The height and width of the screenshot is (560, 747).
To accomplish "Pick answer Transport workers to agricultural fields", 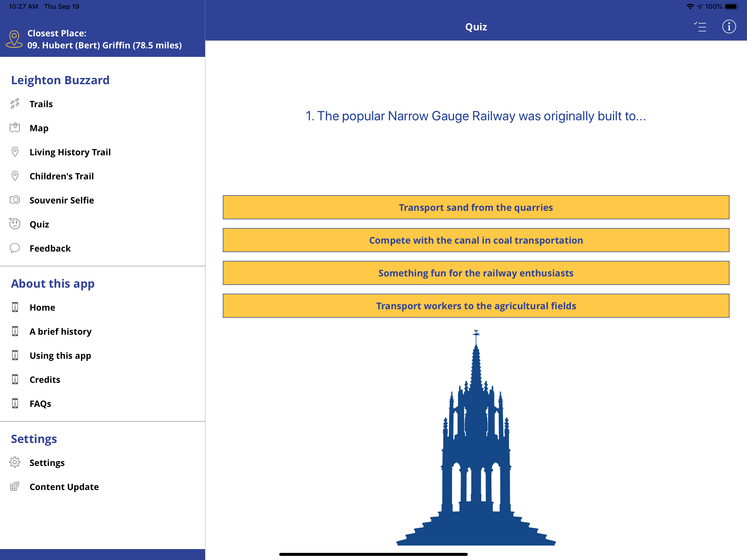I will [475, 306].
